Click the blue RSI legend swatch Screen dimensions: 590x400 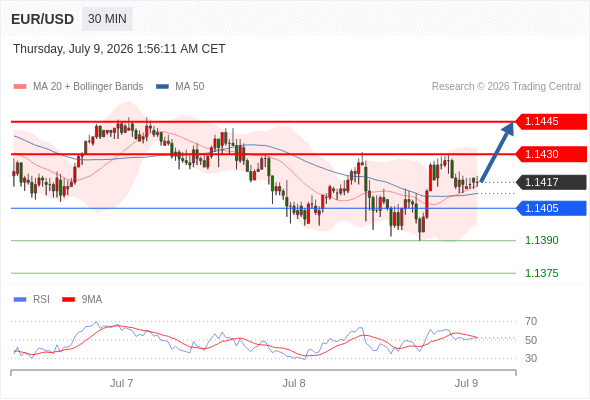(x=20, y=300)
